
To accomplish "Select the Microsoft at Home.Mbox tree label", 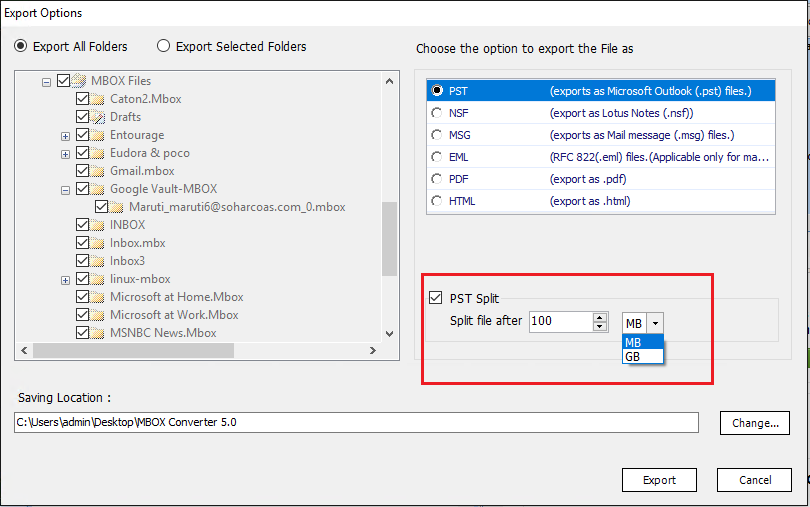I will coord(177,297).
